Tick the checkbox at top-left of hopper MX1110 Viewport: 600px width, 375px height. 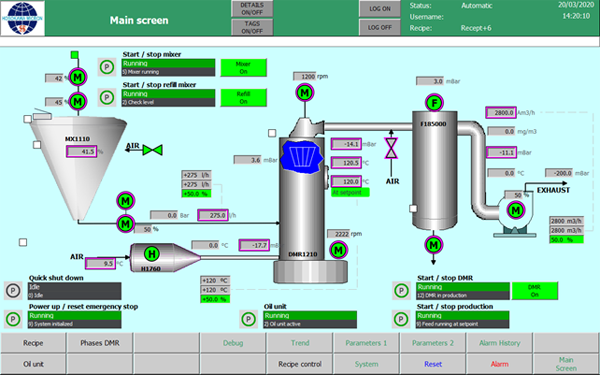coord(28,119)
